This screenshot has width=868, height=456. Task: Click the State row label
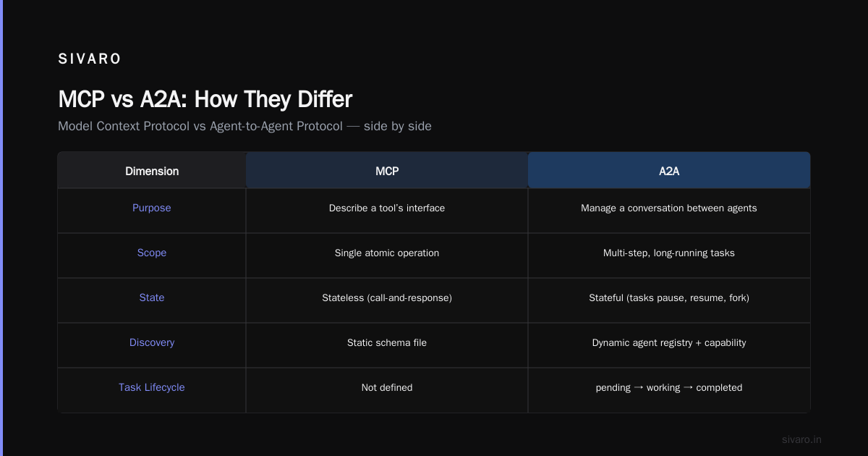click(152, 297)
